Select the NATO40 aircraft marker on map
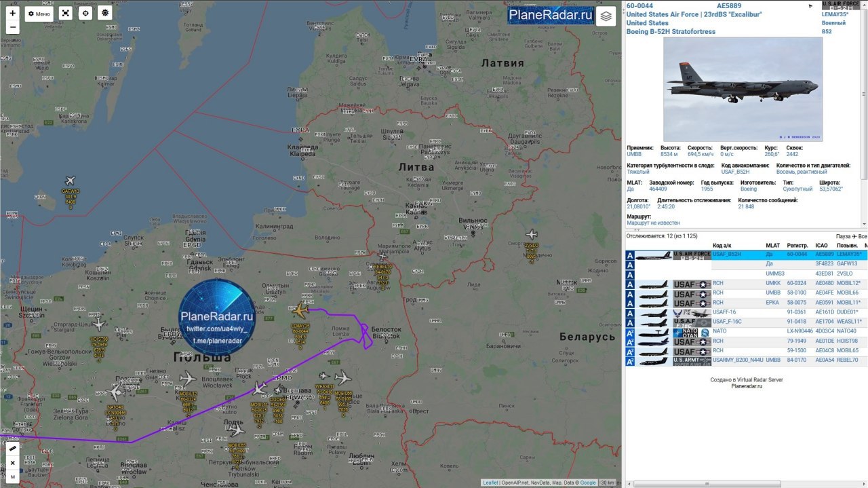Image resolution: width=868 pixels, height=488 pixels. 115,392
